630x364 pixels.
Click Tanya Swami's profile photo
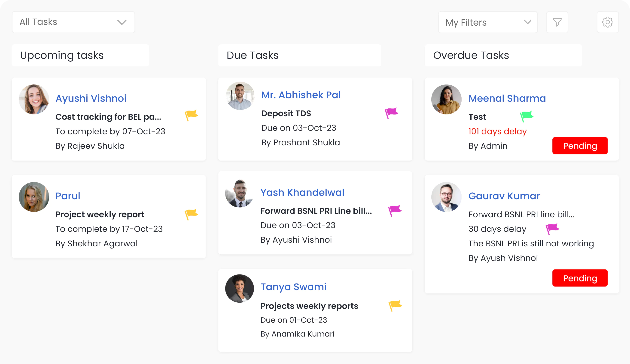pos(239,289)
